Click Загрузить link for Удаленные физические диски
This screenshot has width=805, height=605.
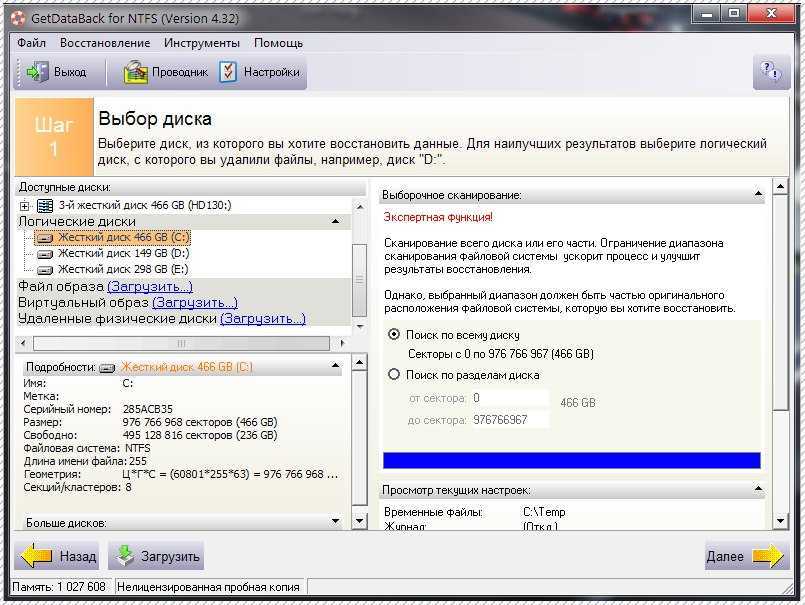pyautogui.click(x=263, y=318)
